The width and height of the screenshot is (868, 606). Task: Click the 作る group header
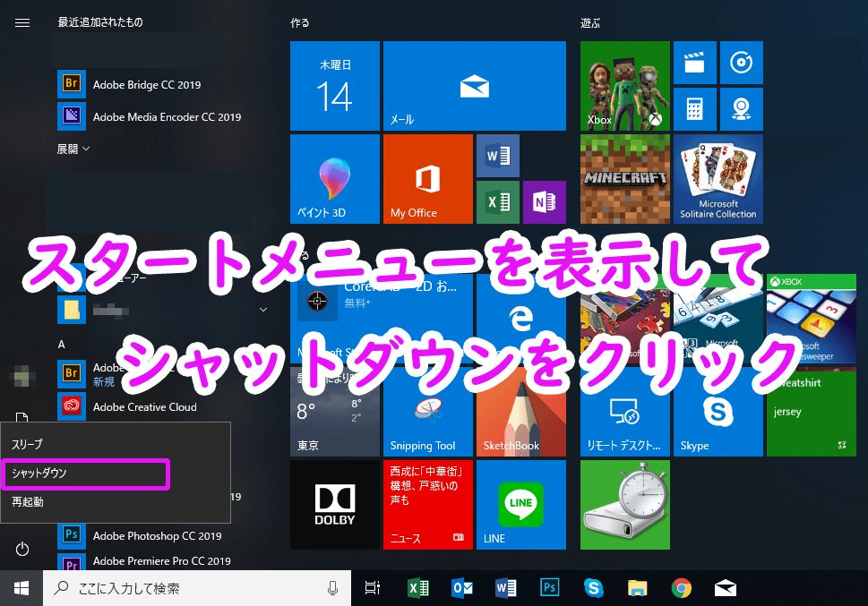pos(300,22)
